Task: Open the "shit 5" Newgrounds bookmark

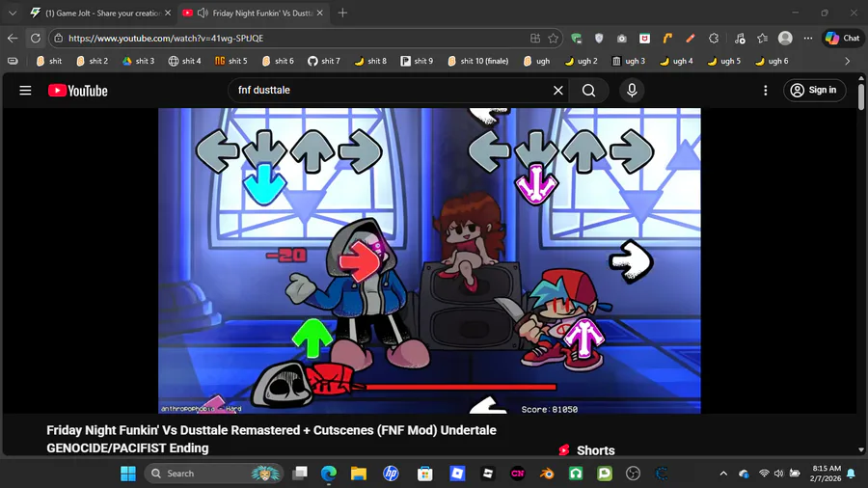Action: pyautogui.click(x=231, y=61)
